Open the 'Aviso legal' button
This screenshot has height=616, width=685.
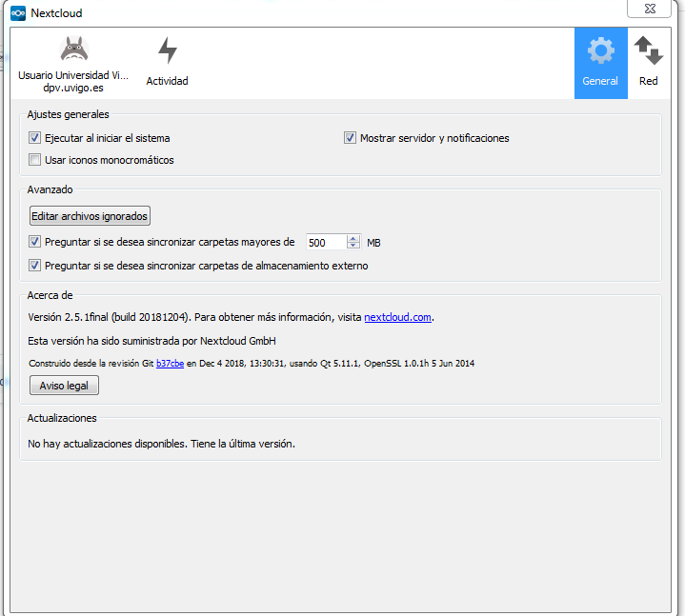click(x=64, y=386)
